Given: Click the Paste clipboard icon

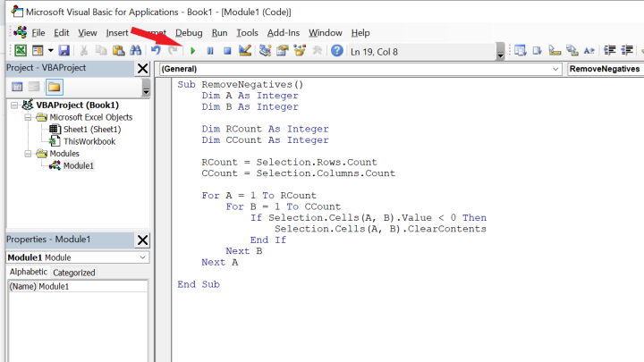Looking at the screenshot, I should 118,50.
